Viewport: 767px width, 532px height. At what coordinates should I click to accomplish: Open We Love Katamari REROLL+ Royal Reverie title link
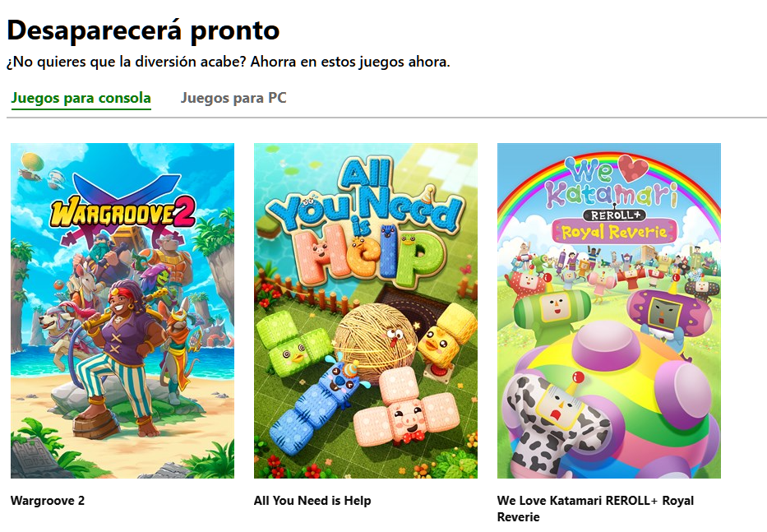[x=595, y=508]
